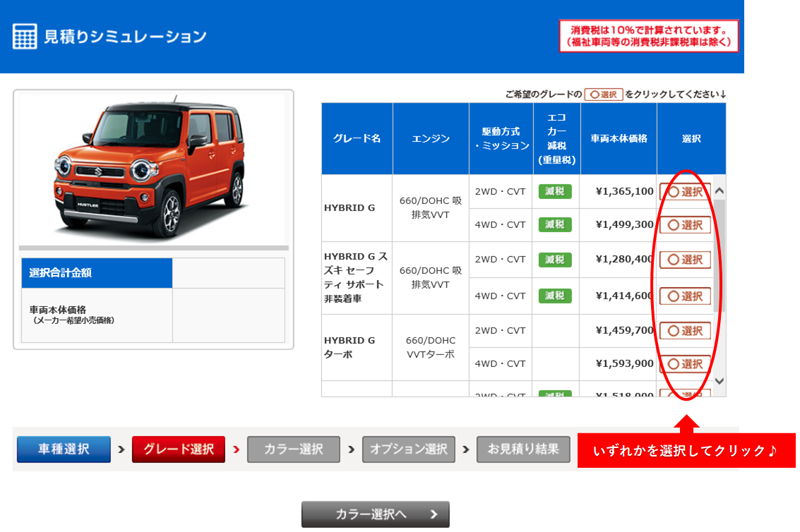The height and width of the screenshot is (532, 800).
Task: Open the お見積り結果 step
Action: [523, 449]
